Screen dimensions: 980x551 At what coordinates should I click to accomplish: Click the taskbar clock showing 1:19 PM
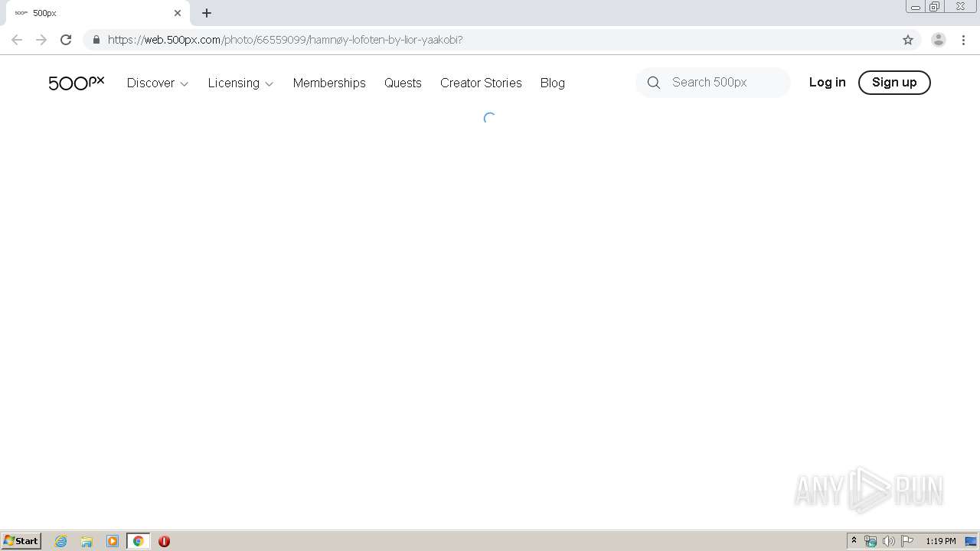[x=940, y=541]
